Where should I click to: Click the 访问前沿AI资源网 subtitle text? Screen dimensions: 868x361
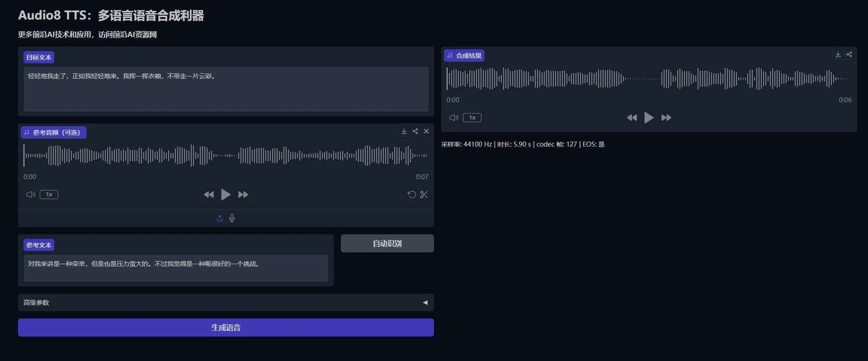tap(127, 34)
